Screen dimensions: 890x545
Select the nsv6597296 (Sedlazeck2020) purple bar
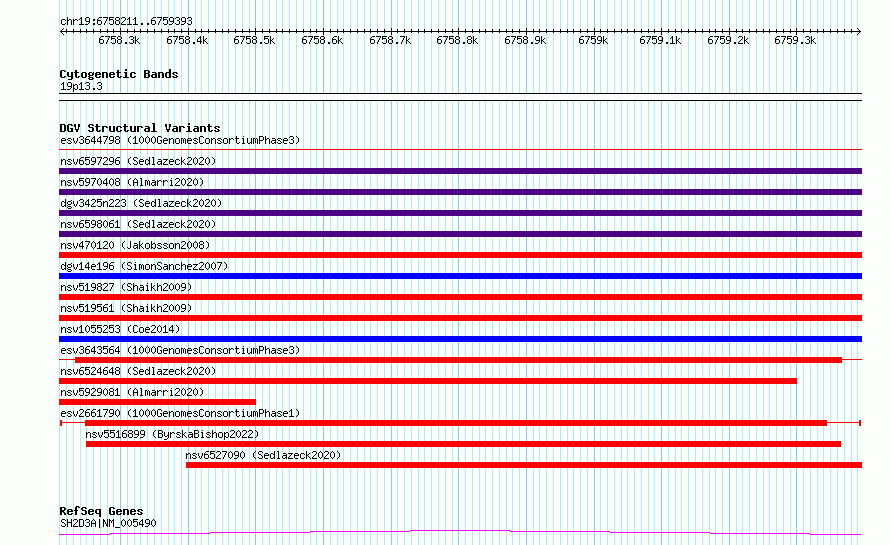(x=460, y=171)
